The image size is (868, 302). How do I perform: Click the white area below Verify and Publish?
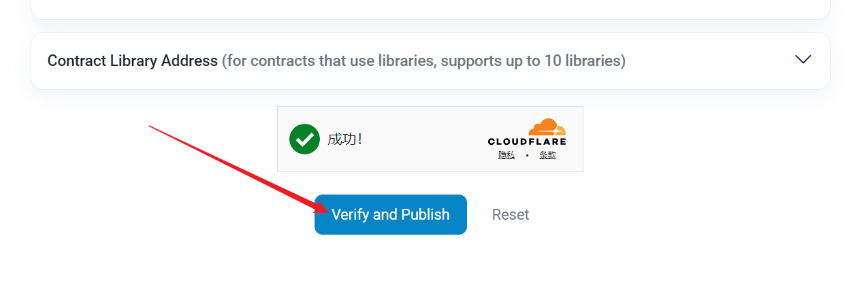(390, 269)
